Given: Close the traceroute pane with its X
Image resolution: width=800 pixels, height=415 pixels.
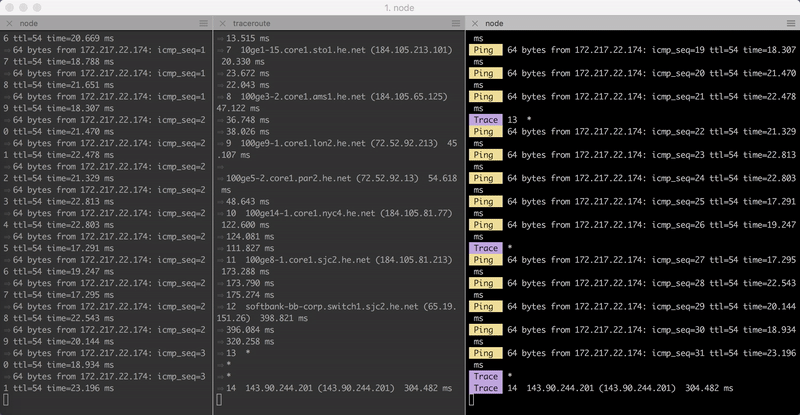Looking at the screenshot, I should (222, 23).
